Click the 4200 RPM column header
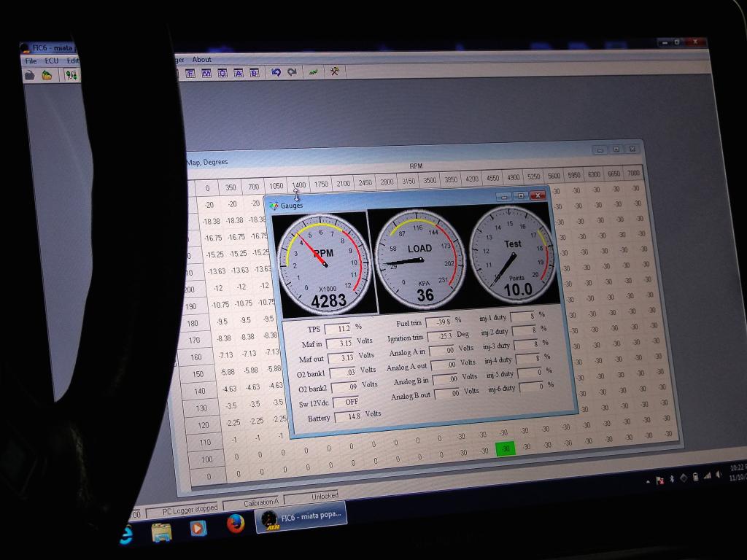Screen dimensions: 747x560 (x=472, y=179)
